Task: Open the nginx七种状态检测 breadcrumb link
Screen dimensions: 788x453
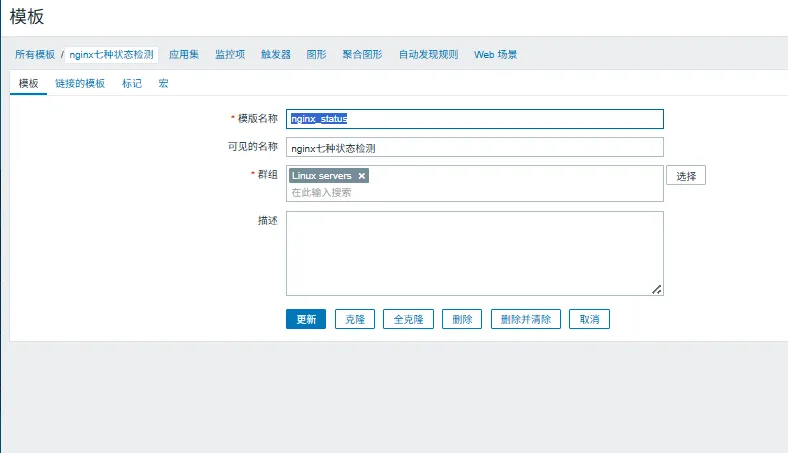Action: (x=111, y=54)
